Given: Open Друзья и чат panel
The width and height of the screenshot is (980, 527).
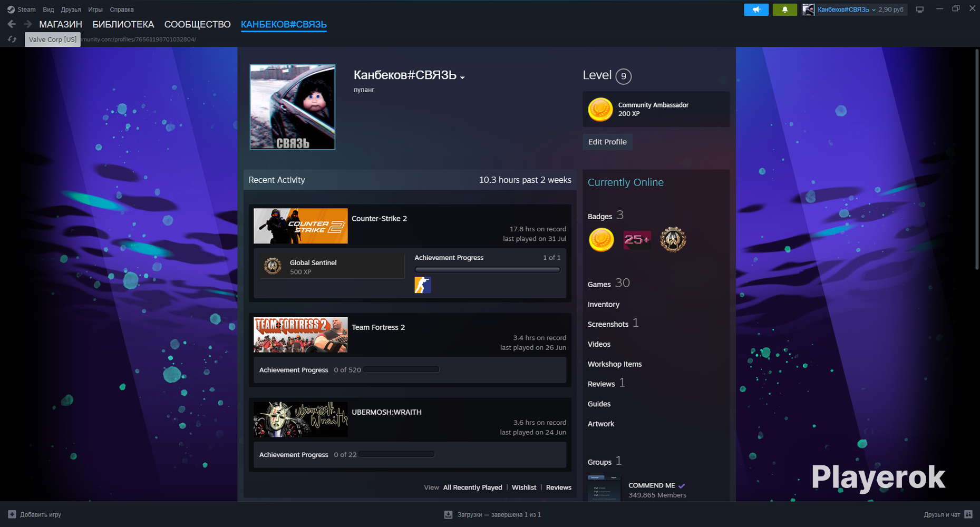Looking at the screenshot, I should [948, 514].
